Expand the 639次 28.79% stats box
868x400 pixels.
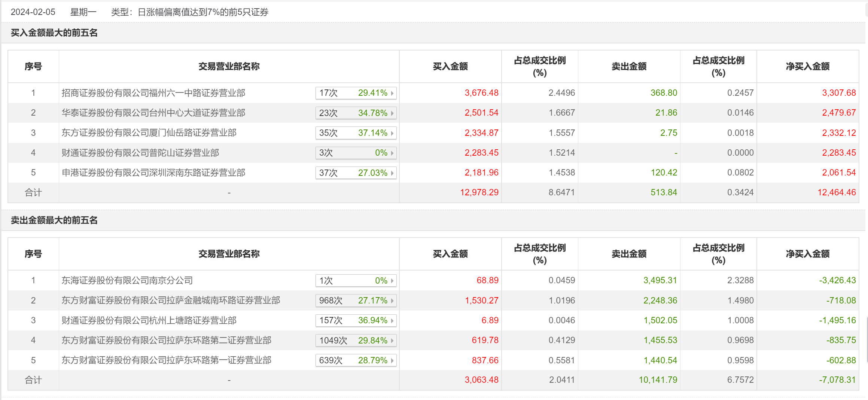[x=356, y=361]
